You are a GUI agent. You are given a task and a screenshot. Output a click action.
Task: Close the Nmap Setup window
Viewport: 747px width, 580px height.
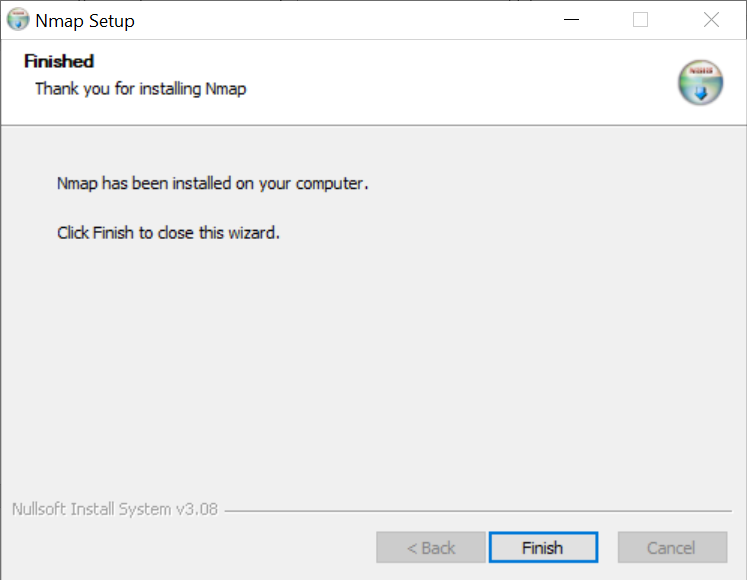[711, 20]
